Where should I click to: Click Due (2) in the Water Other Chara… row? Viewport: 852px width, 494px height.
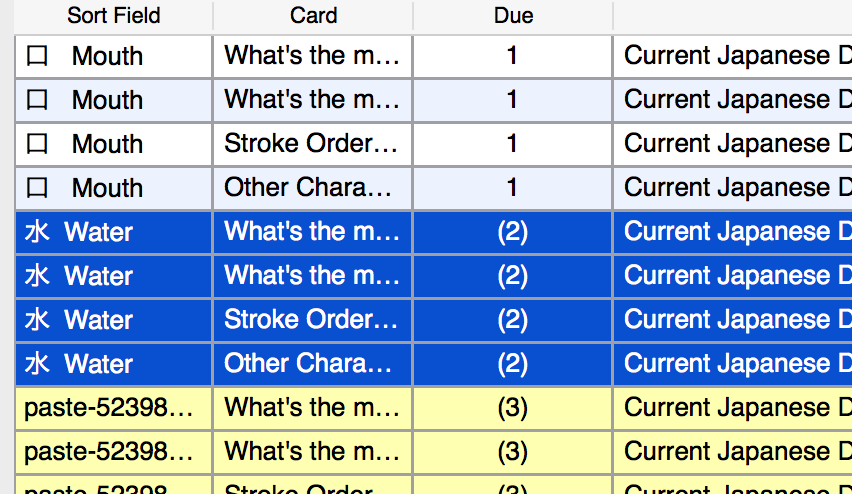pyautogui.click(x=512, y=364)
